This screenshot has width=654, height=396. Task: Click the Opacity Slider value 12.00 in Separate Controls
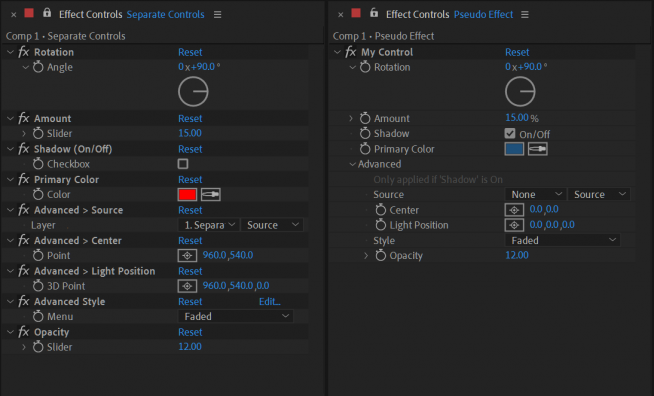[190, 347]
